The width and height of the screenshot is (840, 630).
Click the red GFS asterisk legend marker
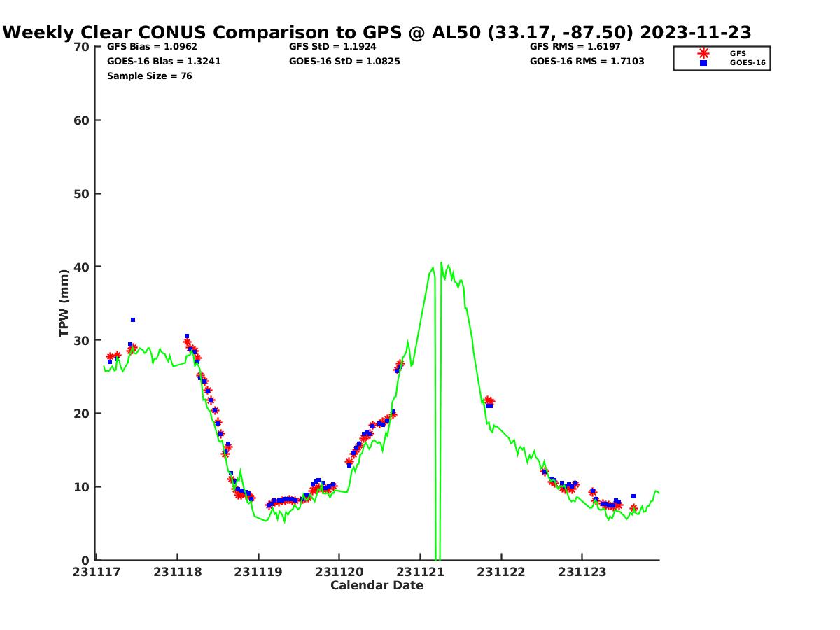[703, 53]
